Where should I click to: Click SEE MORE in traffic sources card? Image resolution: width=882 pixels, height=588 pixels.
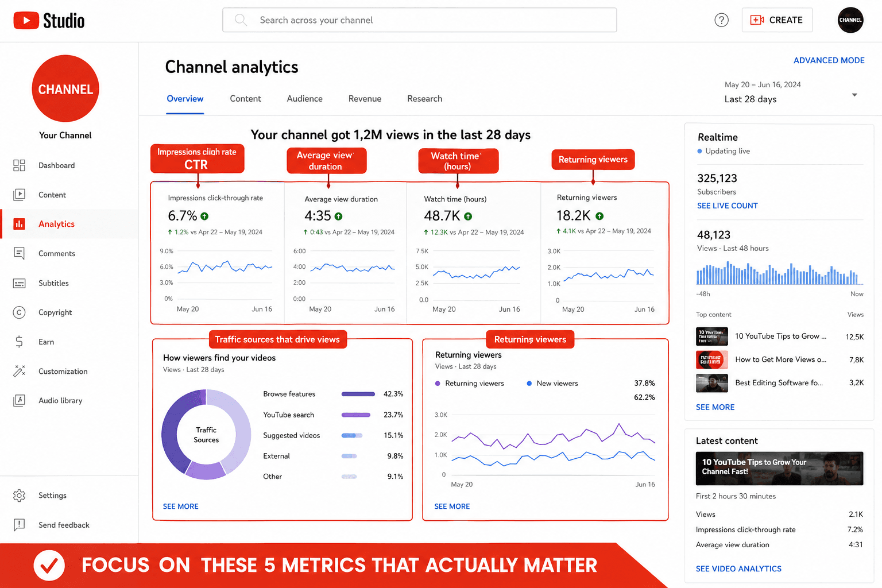180,506
